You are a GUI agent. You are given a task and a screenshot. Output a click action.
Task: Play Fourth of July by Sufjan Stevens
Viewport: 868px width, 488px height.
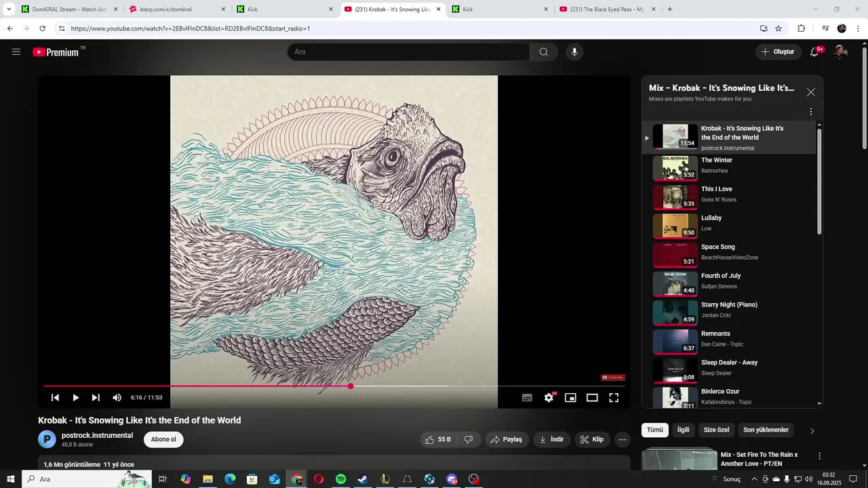tap(729, 283)
